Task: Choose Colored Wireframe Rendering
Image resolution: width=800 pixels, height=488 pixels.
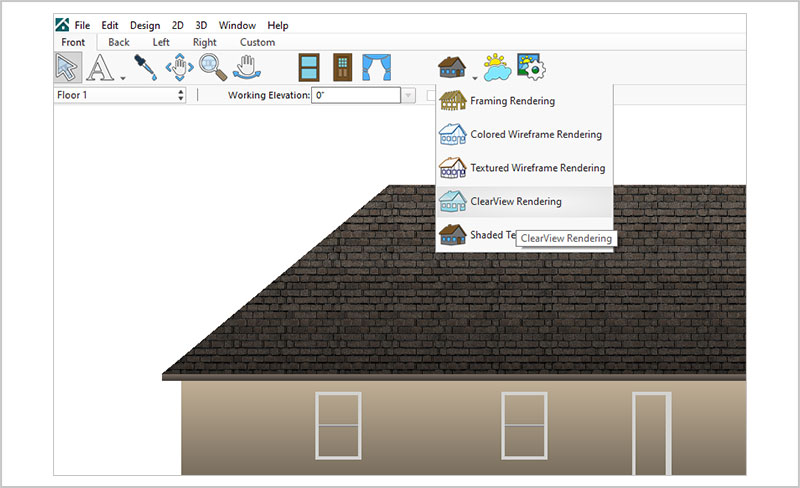Action: coord(524,134)
